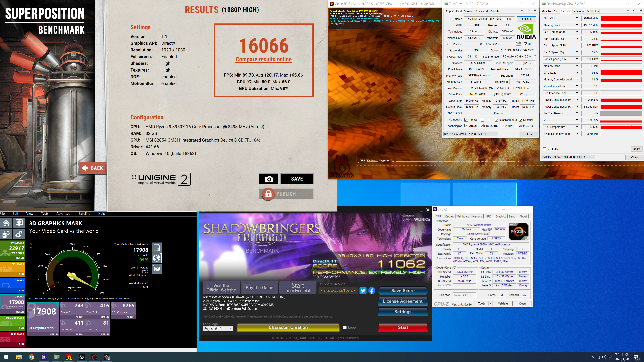The image size is (644, 362).
Task: Open CPU-Z Tools dropdown arrow
Action: click(491, 304)
